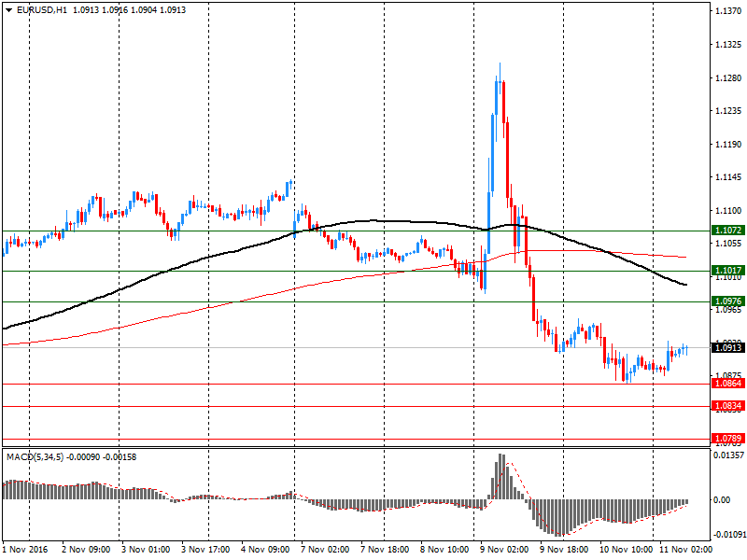The image size is (747, 560).
Task: Click the 1.1280 price scale value
Action: click(x=728, y=78)
